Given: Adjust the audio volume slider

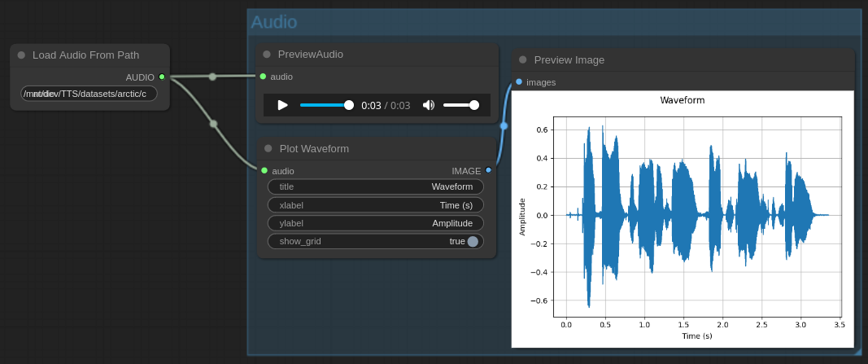Looking at the screenshot, I should [x=461, y=105].
